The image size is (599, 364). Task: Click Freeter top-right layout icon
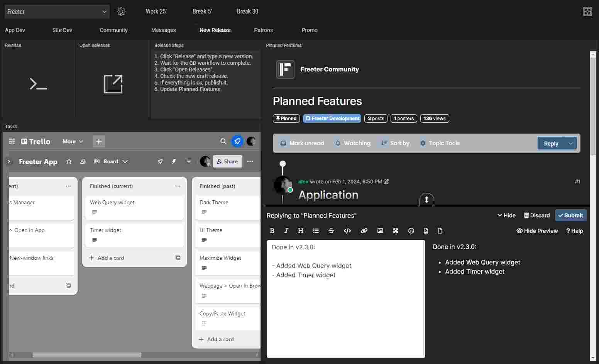pos(587,12)
